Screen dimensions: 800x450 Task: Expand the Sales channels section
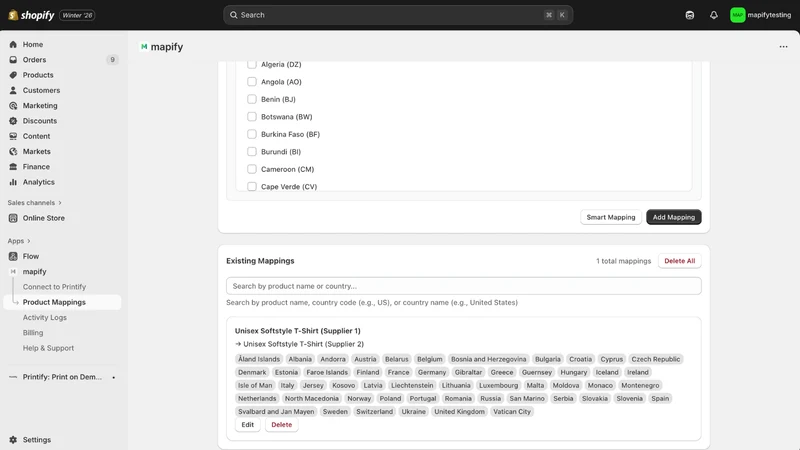35,203
